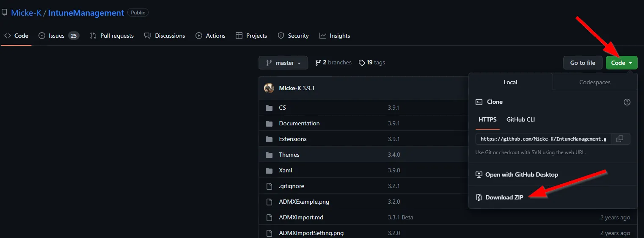
Task: Click the Pull requests branch icon
Action: [x=93, y=36]
